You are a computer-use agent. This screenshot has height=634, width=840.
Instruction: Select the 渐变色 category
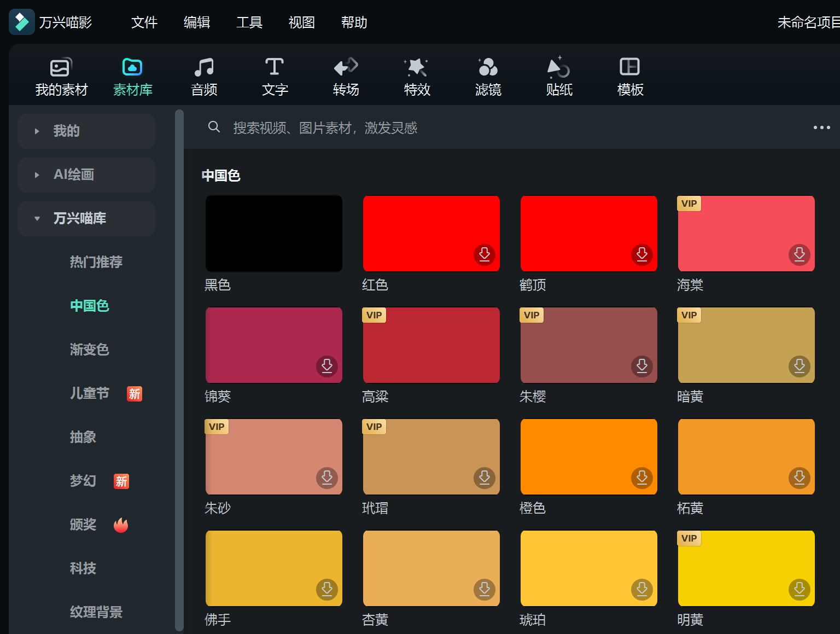[90, 350]
